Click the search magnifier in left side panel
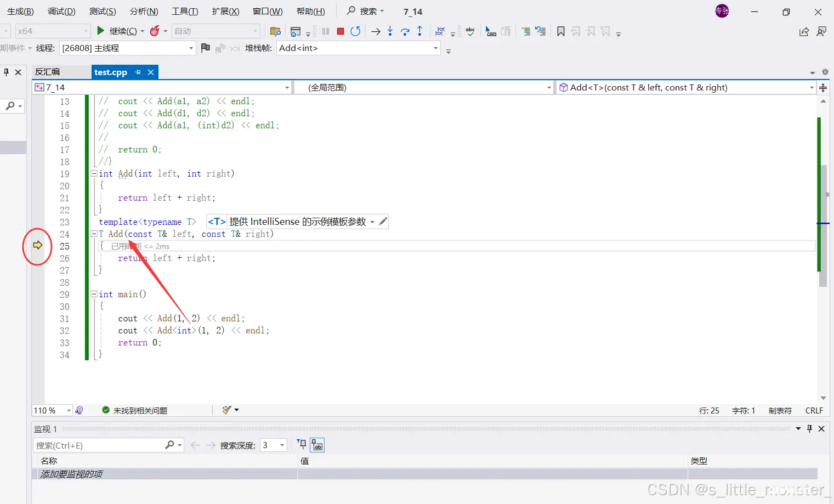Image resolution: width=834 pixels, height=504 pixels. (10, 106)
